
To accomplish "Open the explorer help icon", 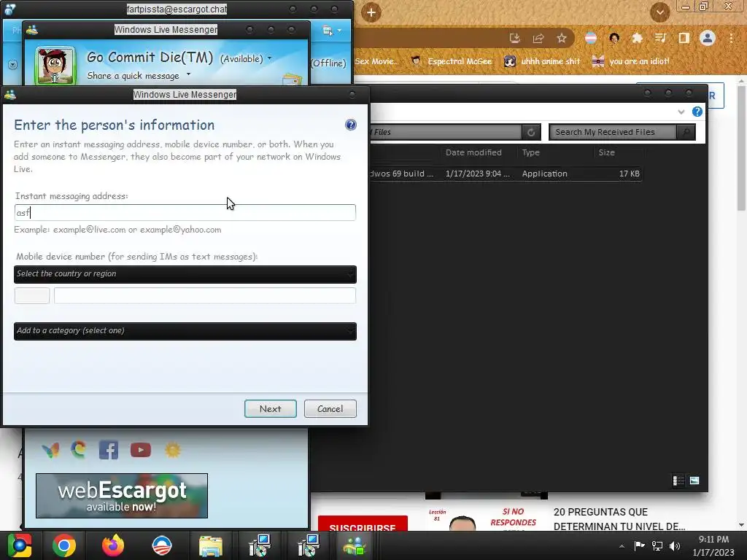I will pyautogui.click(x=697, y=112).
